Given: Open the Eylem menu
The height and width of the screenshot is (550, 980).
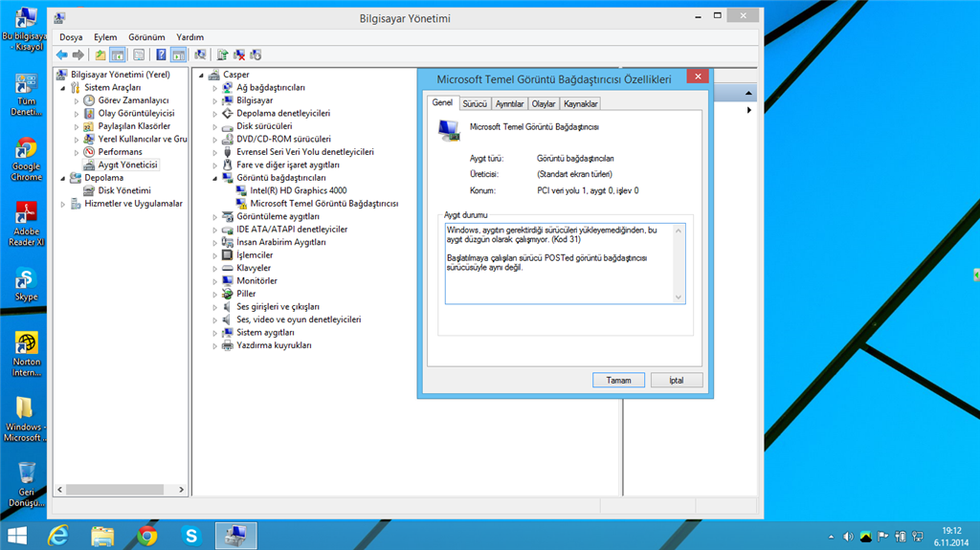Looking at the screenshot, I should pyautogui.click(x=105, y=37).
